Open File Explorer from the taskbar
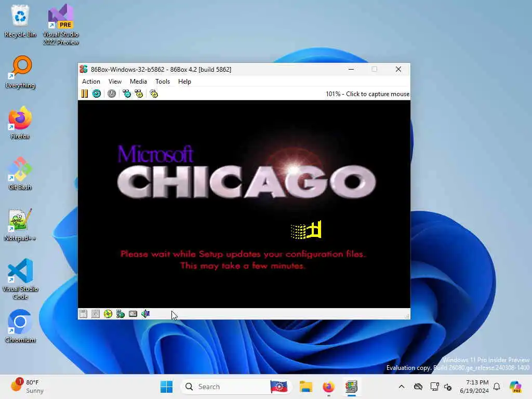Screen dimensions: 532x399 [305, 387]
